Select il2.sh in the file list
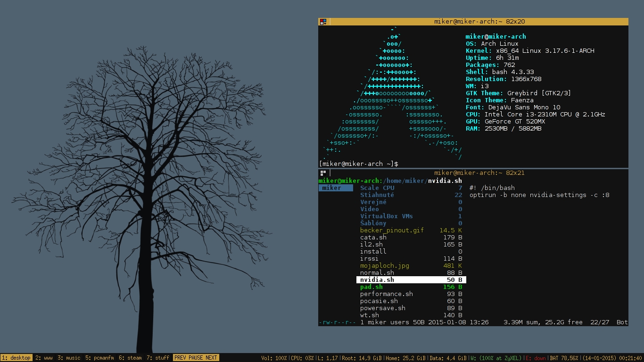The height and width of the screenshot is (362, 644). 411,245
